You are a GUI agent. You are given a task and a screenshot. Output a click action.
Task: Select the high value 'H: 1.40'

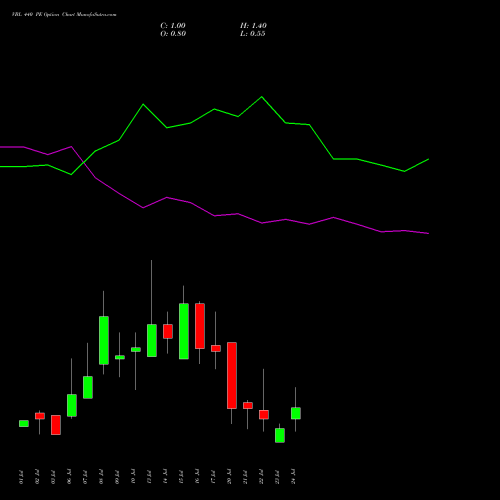pos(253,26)
